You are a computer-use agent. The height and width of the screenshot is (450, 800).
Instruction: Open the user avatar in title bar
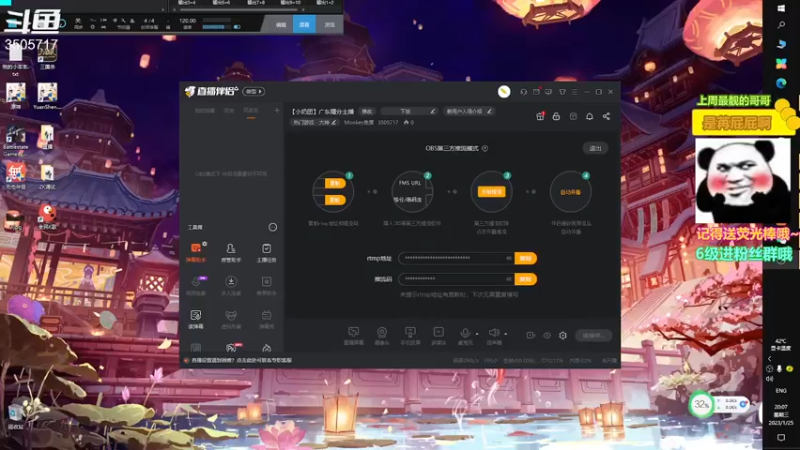click(x=504, y=91)
